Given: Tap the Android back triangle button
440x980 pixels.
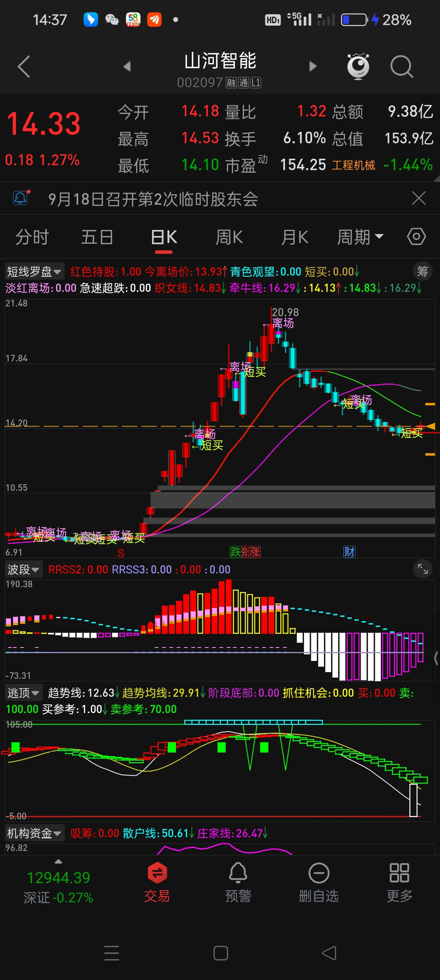Looking at the screenshot, I should (329, 953).
